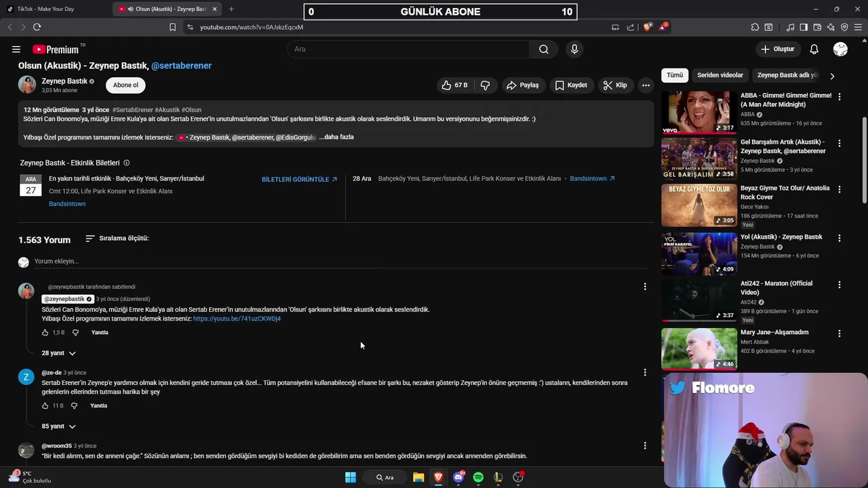868x488 pixels.
Task: Open the YouTube hamburger guide menu
Action: coord(16,49)
